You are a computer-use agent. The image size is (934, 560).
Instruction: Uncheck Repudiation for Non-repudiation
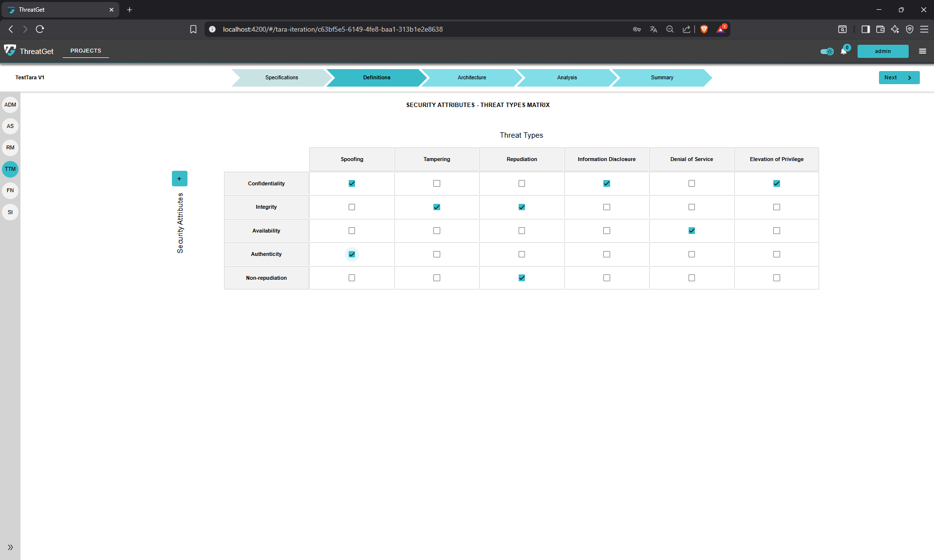click(521, 277)
